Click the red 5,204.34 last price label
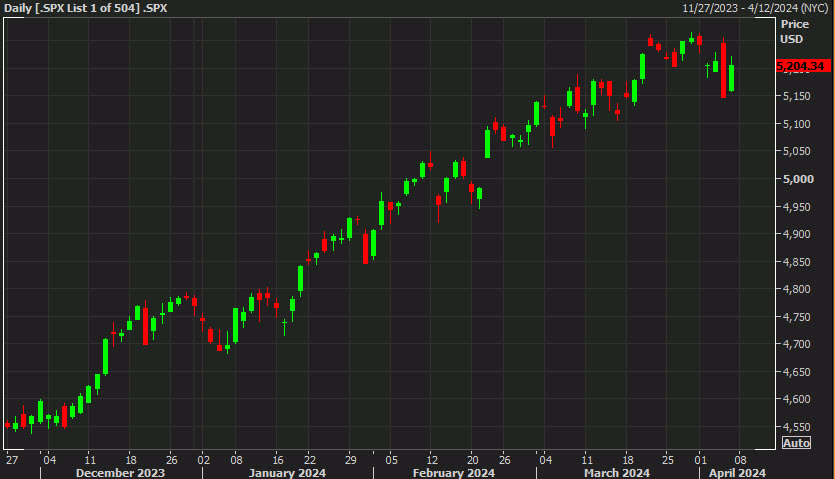 coord(803,66)
